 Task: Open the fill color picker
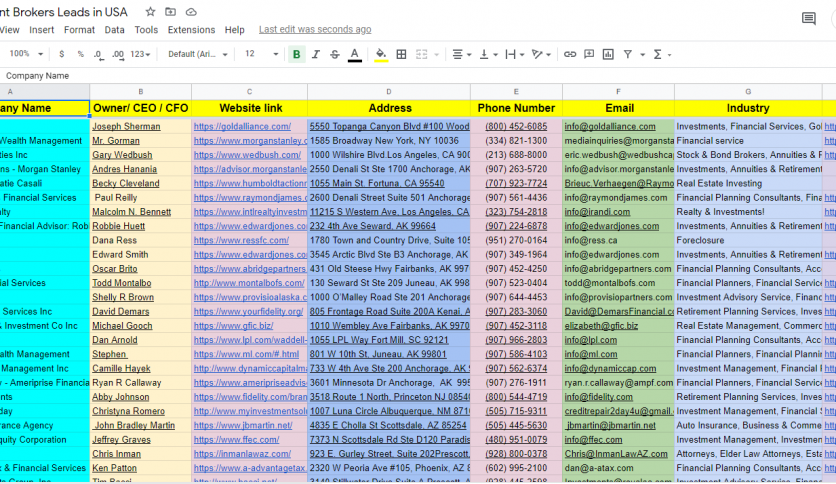point(381,54)
